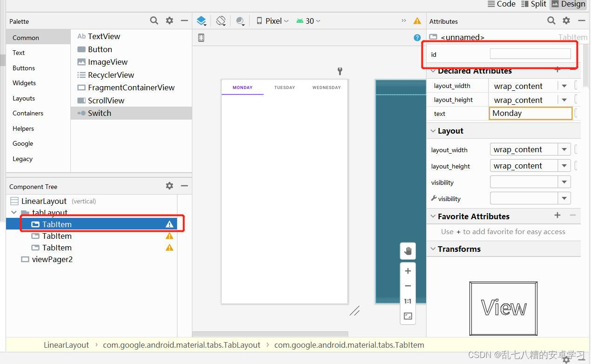Open layout_width wrap_content dropdown
This screenshot has height=364, width=591.
564,149
